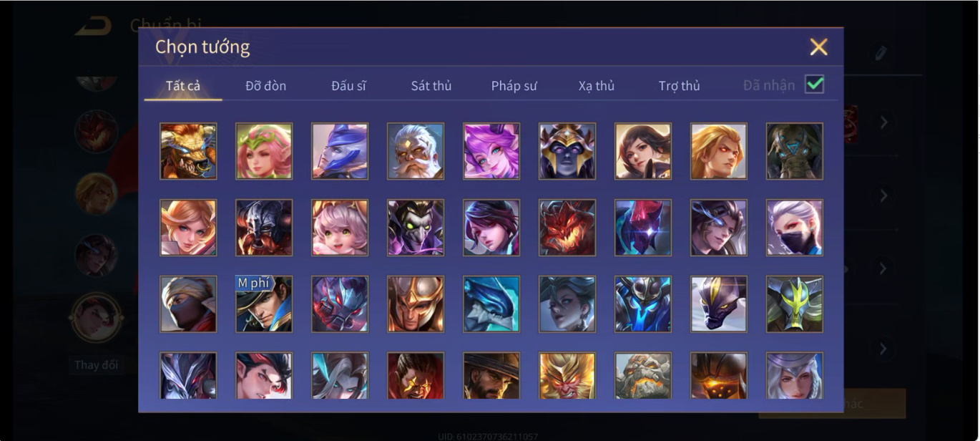Pick the stone golem hero portrait
The width and height of the screenshot is (980, 441).
643,376
